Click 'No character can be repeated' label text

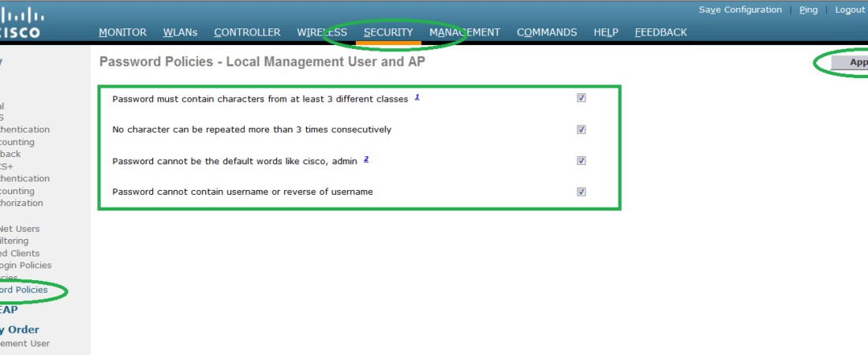pos(252,129)
